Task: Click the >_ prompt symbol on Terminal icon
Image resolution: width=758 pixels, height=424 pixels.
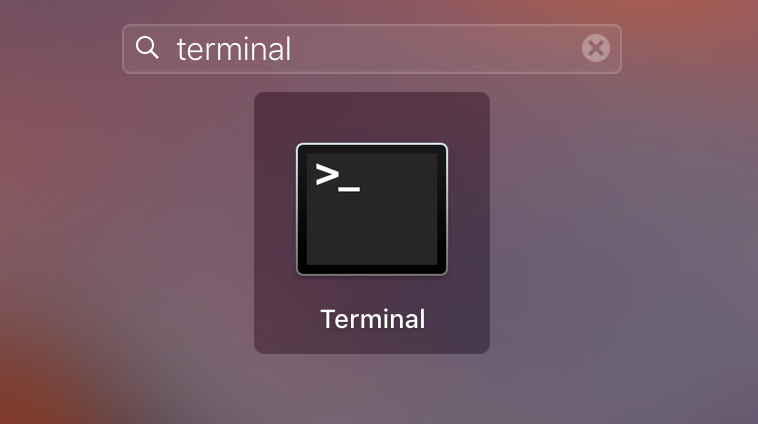Action: [337, 177]
